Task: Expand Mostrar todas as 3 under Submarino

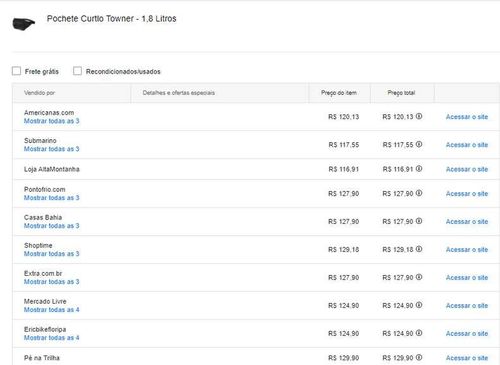Action: [x=52, y=149]
